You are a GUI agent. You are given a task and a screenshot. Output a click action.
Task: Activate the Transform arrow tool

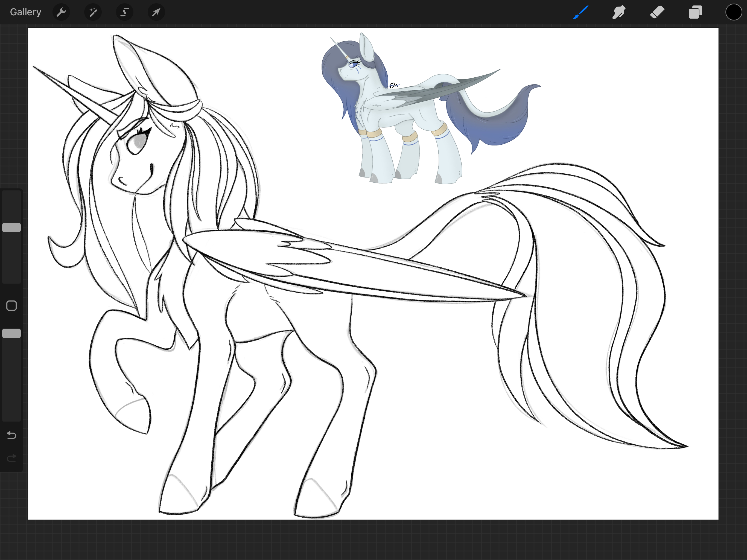[156, 12]
